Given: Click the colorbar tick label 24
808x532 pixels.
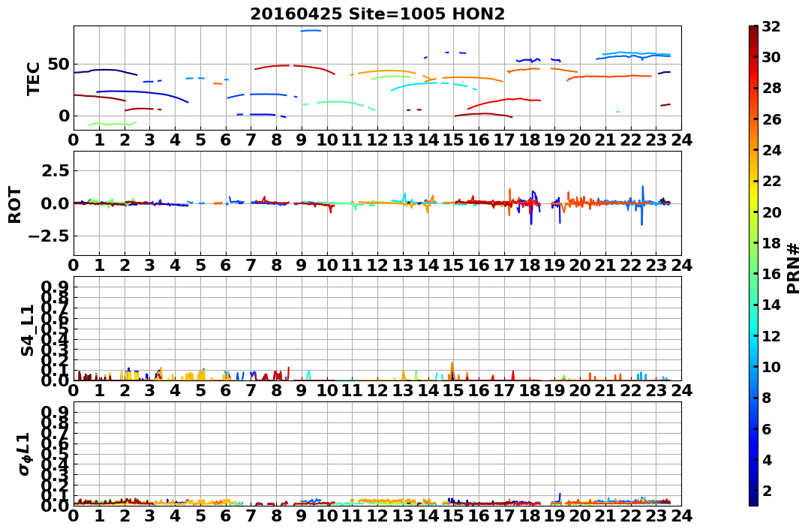Looking at the screenshot, I should 771,150.
